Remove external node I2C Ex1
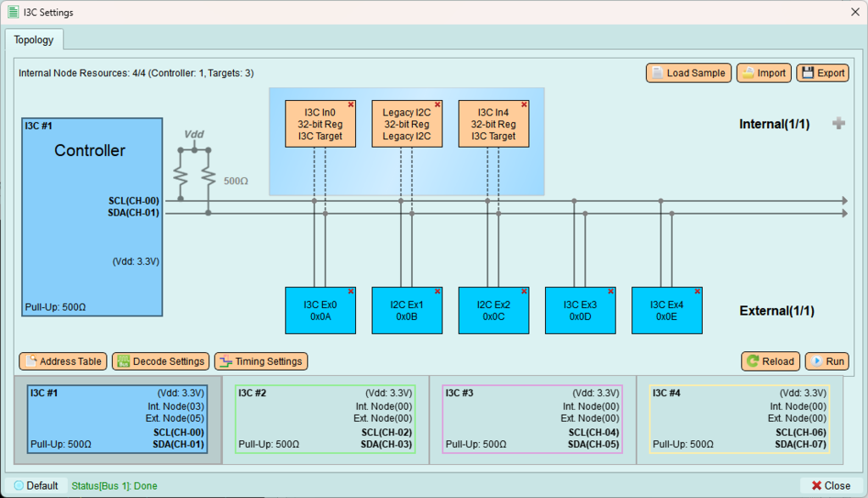This screenshot has height=498, width=868. click(437, 292)
